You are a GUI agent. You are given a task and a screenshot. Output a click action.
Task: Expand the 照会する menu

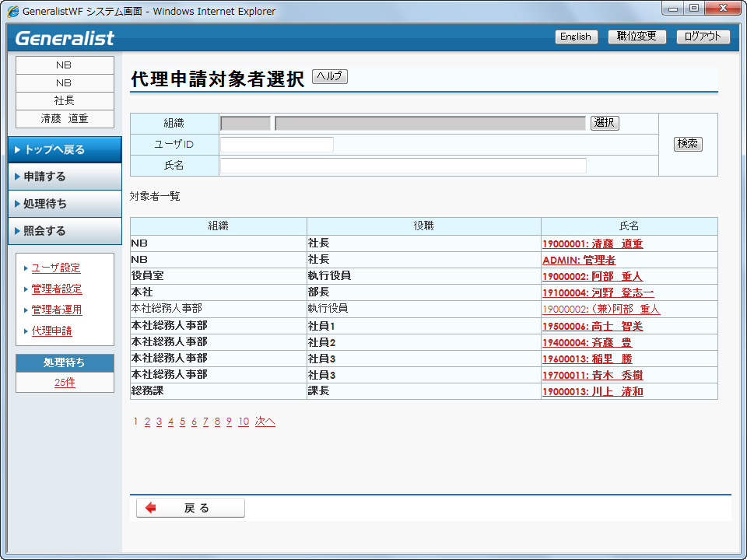[x=65, y=231]
